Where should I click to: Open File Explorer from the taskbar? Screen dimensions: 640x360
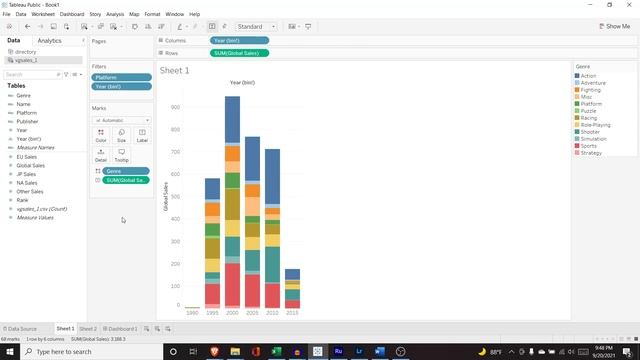[235, 351]
